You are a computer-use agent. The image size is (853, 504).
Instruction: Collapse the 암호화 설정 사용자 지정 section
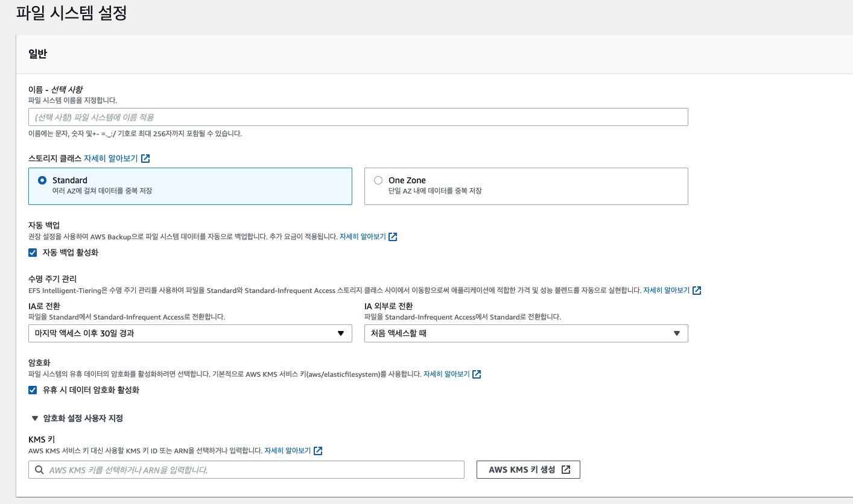click(77, 418)
